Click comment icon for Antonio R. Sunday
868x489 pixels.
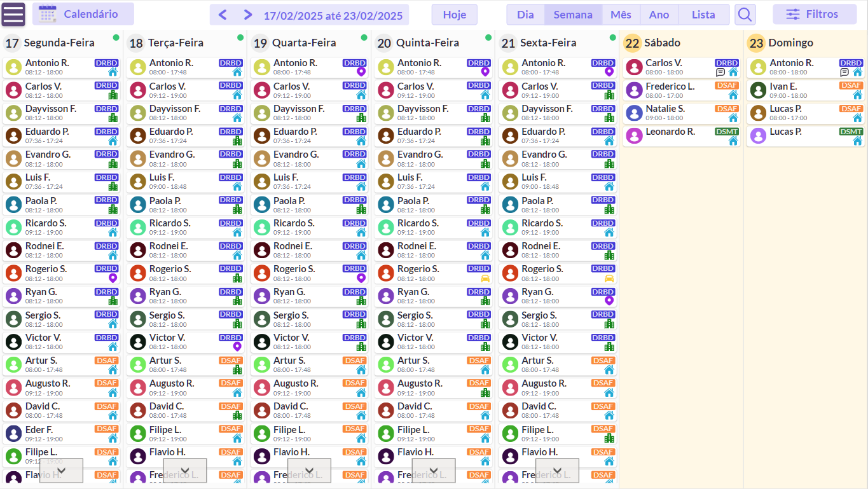coord(844,72)
